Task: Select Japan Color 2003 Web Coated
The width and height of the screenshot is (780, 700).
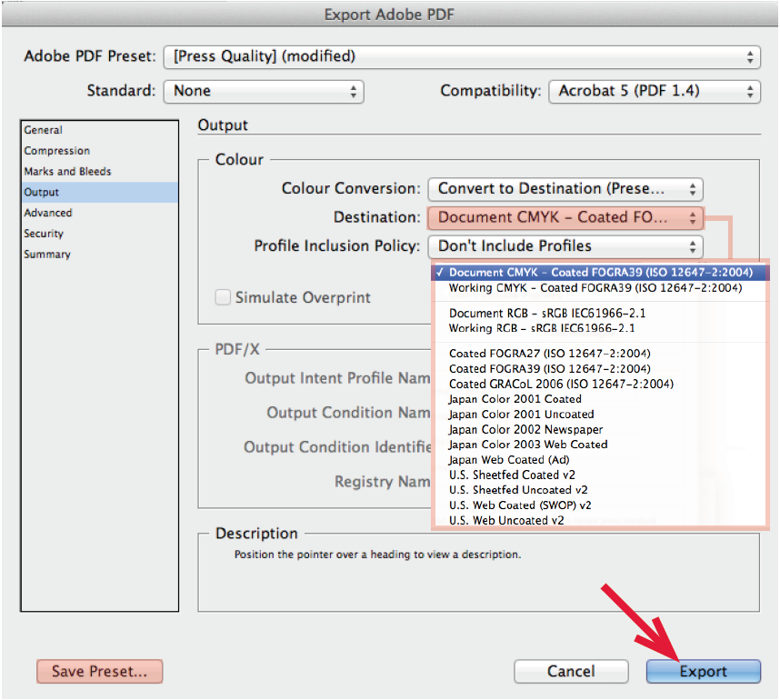Action: point(600,445)
